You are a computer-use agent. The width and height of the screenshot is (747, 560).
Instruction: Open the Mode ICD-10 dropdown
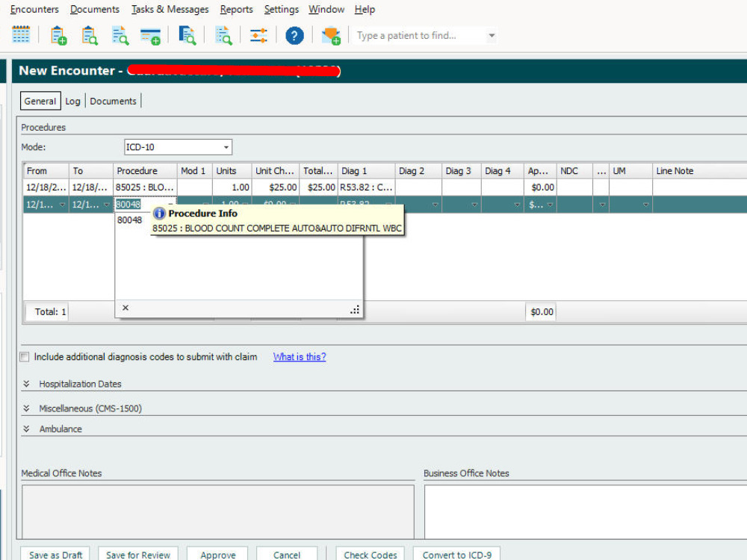(226, 147)
